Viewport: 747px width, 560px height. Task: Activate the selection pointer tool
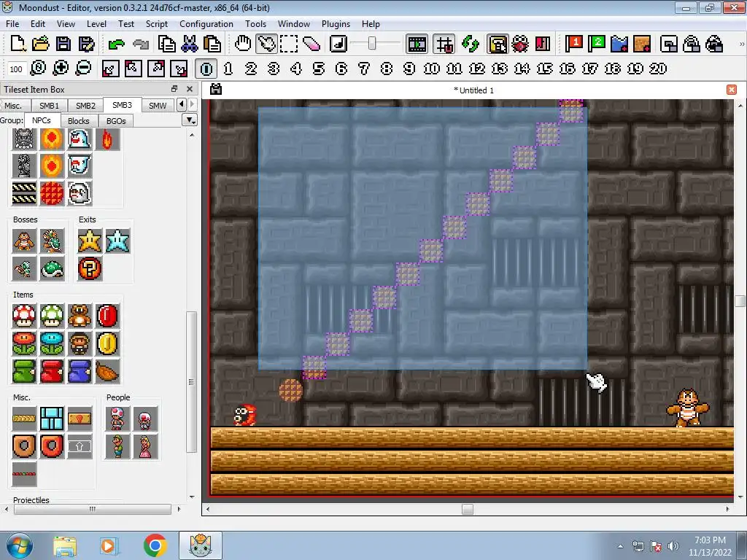266,44
